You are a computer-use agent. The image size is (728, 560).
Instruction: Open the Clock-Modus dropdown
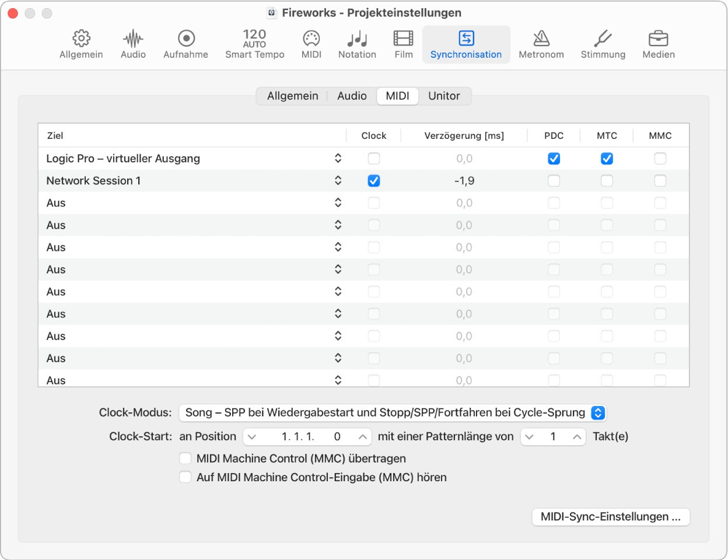pyautogui.click(x=393, y=412)
